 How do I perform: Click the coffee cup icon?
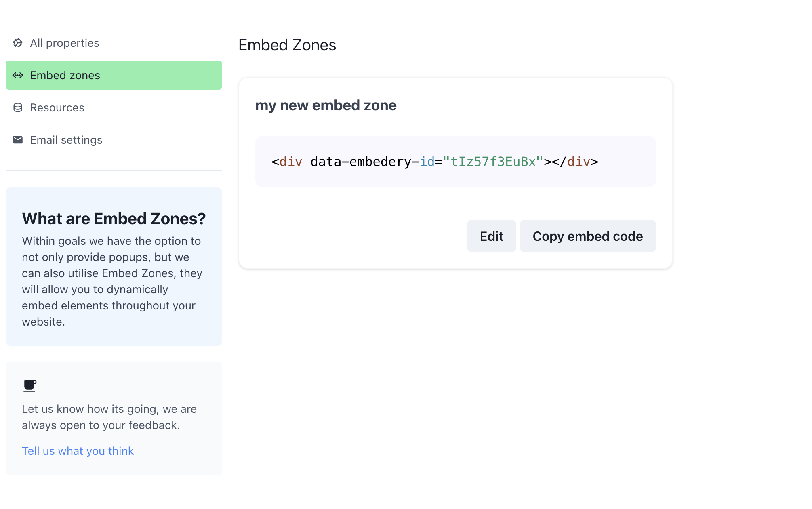pos(30,386)
